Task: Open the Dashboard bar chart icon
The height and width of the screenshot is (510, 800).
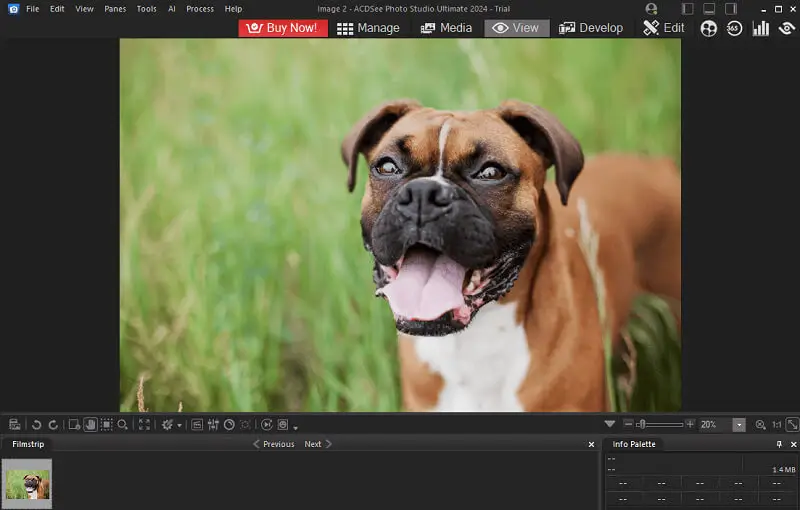Action: click(761, 28)
